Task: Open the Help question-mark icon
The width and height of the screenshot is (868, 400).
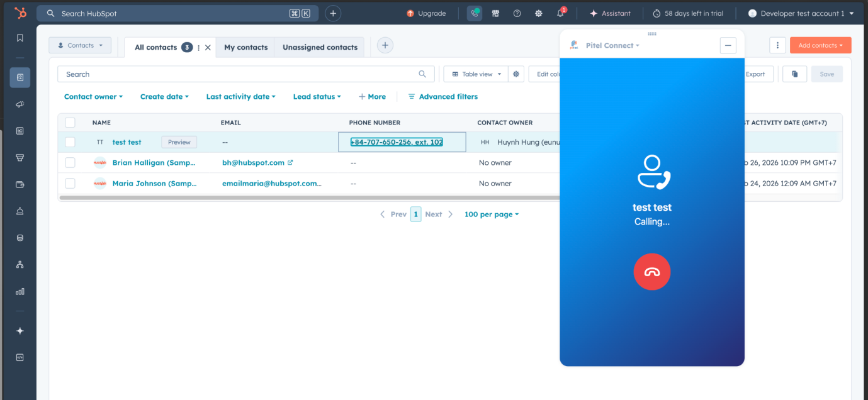Action: coord(517,13)
